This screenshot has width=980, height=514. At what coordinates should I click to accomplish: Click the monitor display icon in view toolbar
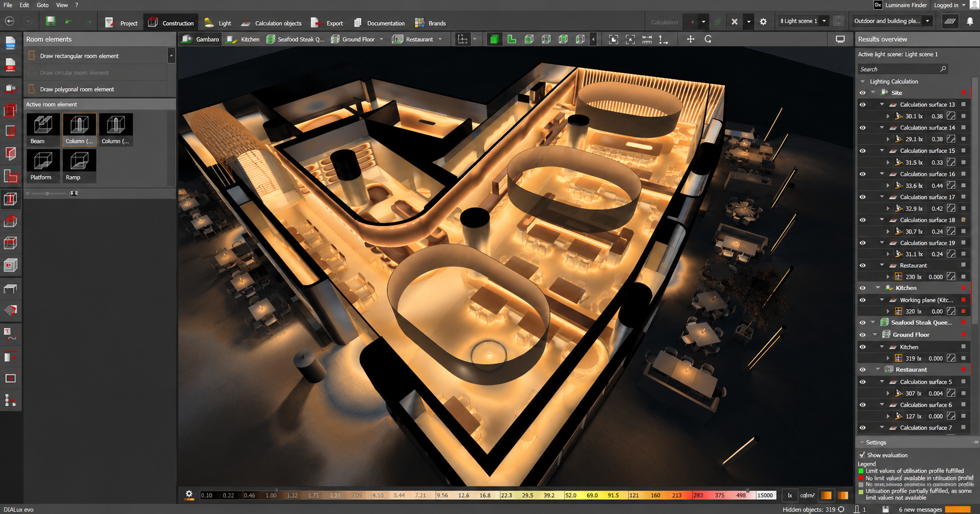(840, 39)
